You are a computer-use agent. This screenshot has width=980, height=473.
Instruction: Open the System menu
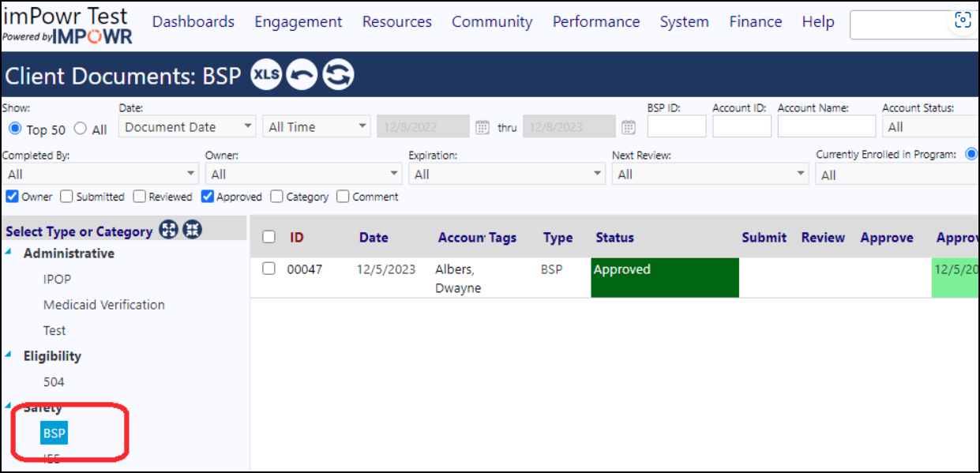click(x=685, y=22)
